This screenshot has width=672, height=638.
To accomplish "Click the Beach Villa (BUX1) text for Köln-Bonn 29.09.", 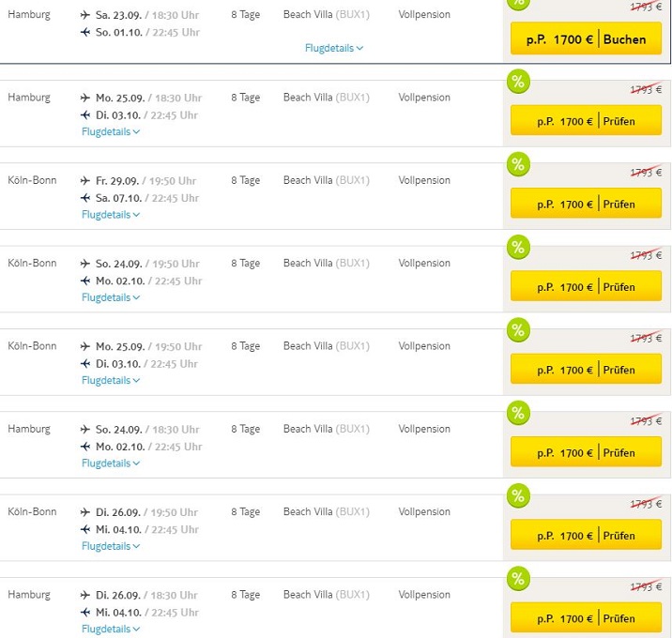I will click(x=327, y=180).
